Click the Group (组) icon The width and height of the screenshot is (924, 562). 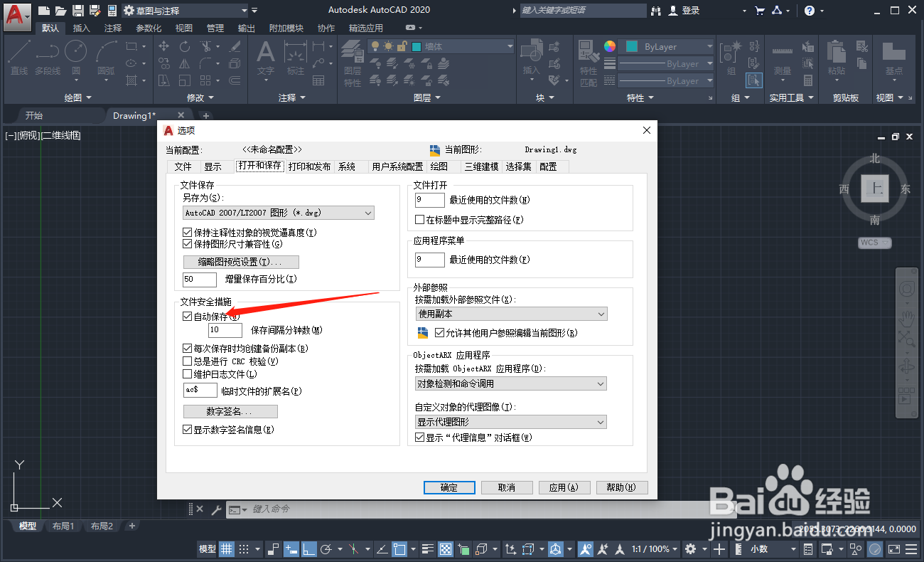(x=731, y=58)
